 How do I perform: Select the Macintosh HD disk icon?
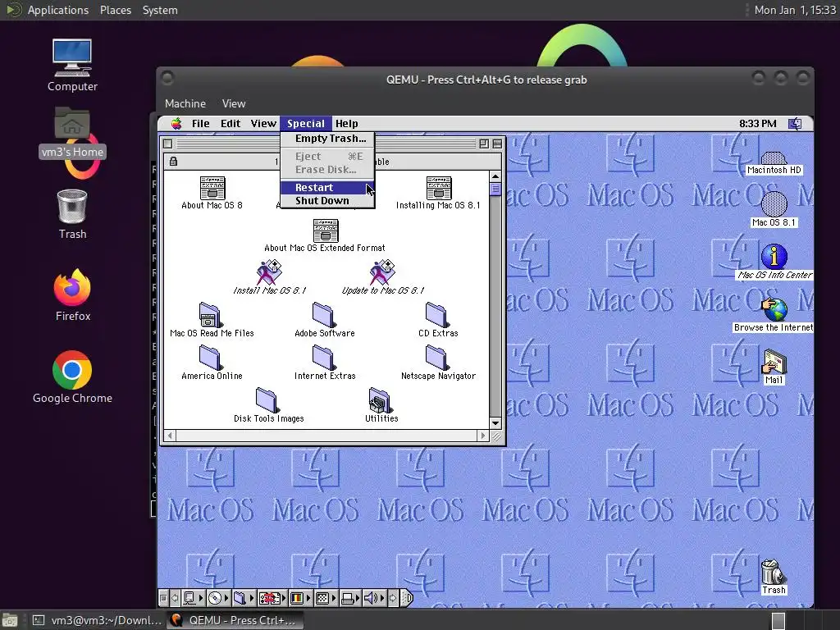pyautogui.click(x=774, y=163)
